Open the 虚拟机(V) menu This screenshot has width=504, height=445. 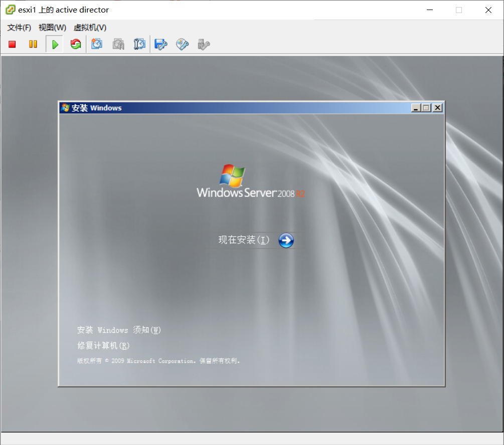pyautogui.click(x=90, y=28)
